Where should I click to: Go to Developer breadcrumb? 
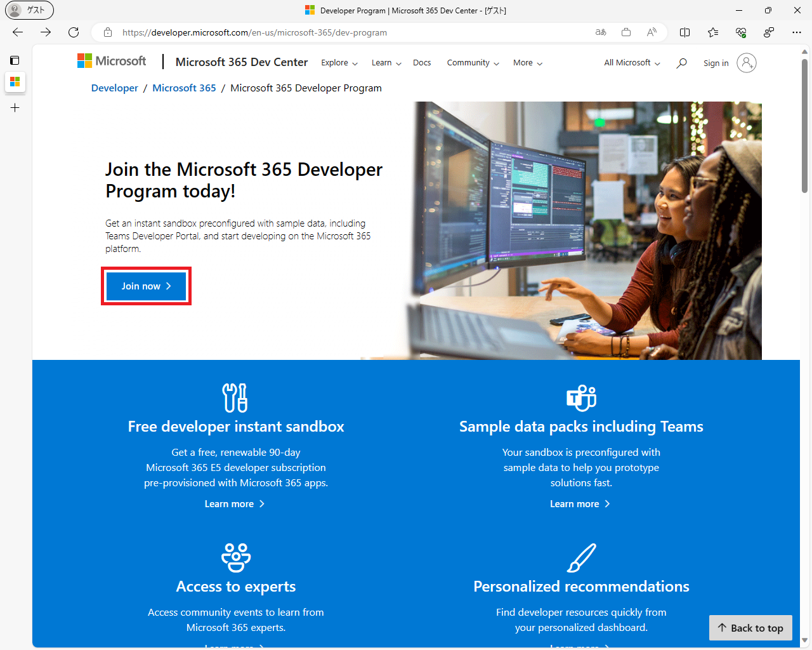click(115, 88)
